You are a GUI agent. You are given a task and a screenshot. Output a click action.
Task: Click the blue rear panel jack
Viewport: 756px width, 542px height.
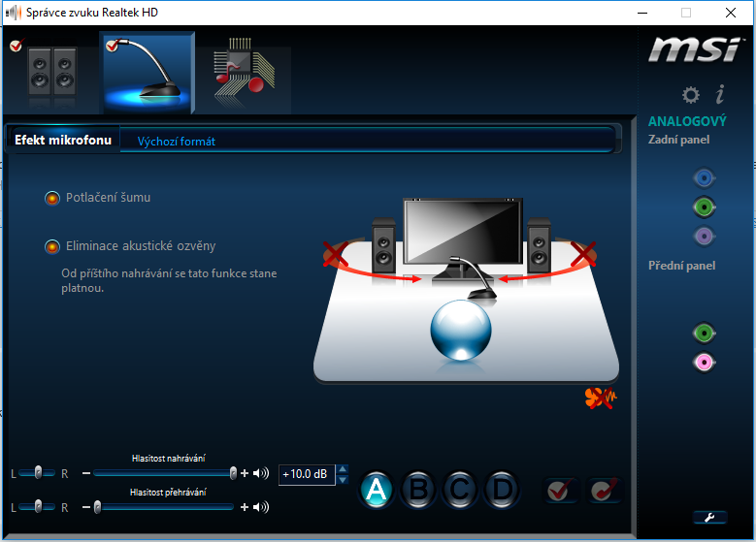point(704,178)
